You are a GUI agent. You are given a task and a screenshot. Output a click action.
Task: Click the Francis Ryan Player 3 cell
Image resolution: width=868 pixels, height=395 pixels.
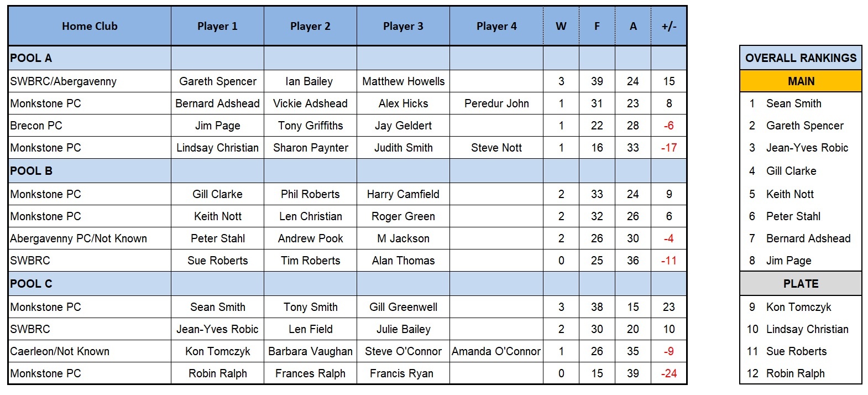pos(403,373)
